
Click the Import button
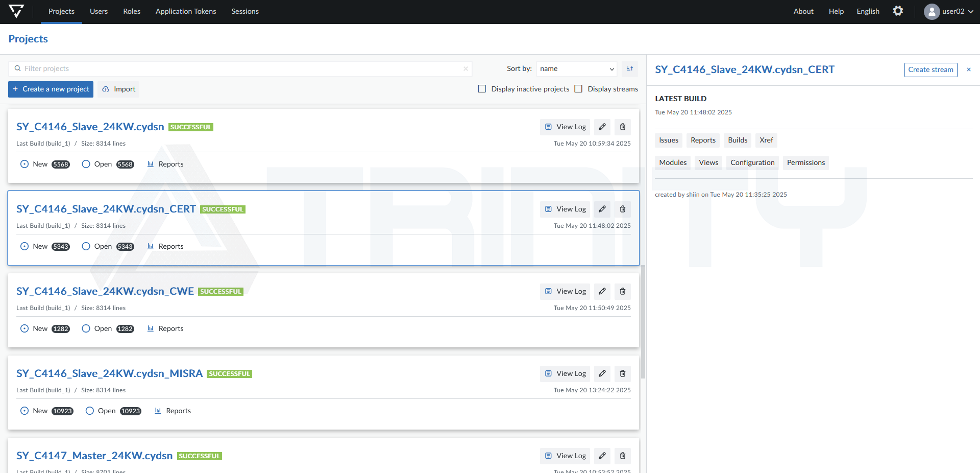(x=118, y=89)
